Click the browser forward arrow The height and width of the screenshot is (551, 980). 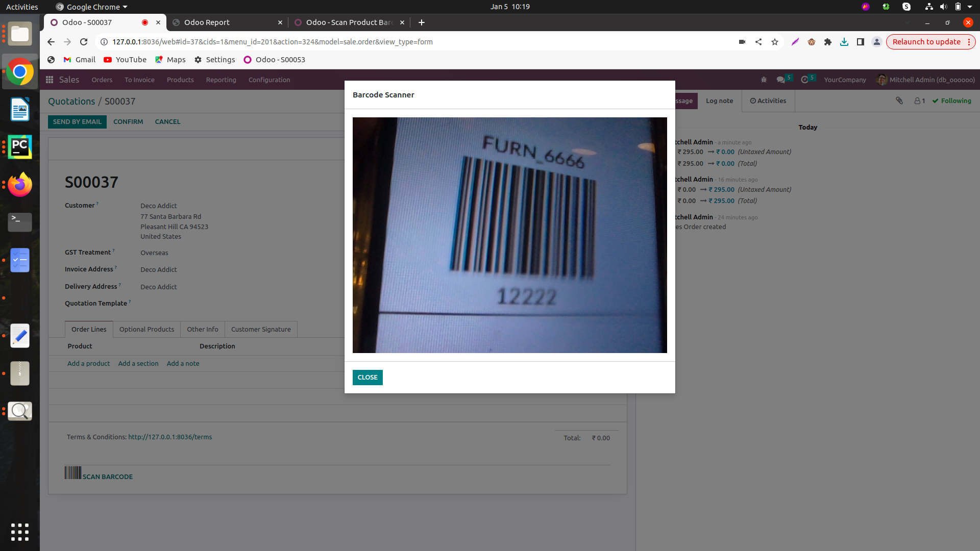[67, 42]
